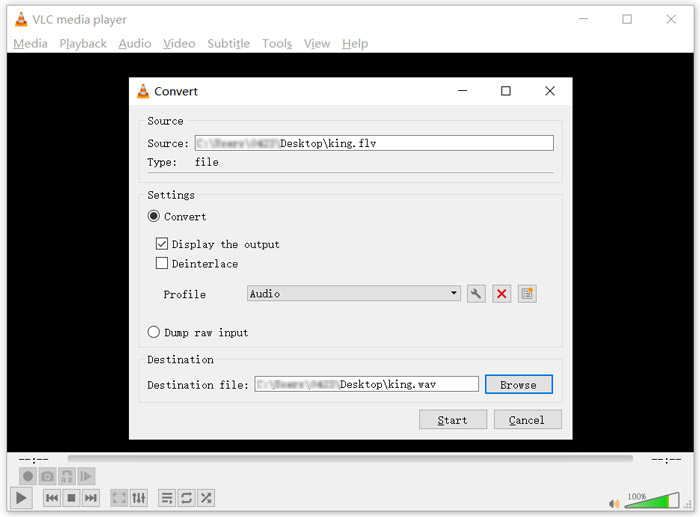This screenshot has width=700, height=517.
Task: Skip to next media track
Action: coord(91,498)
